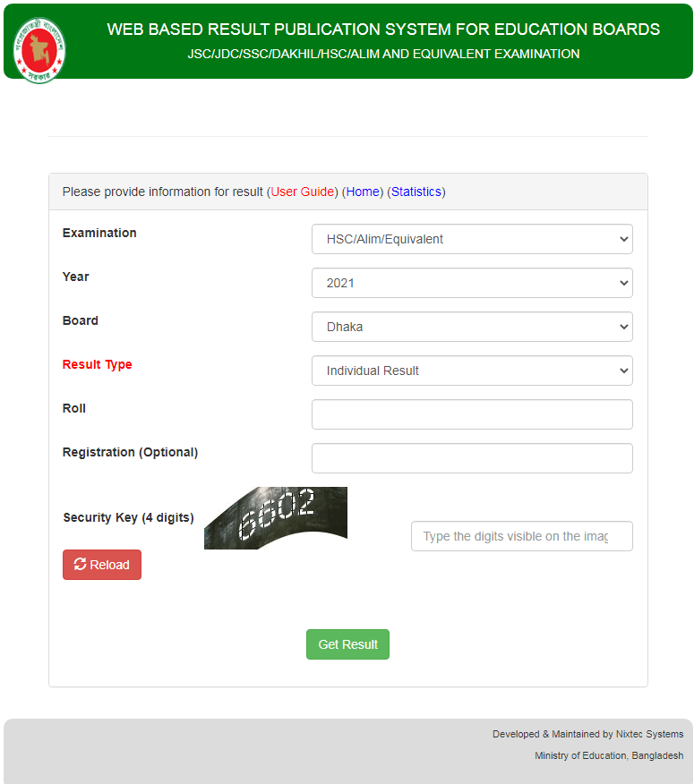Click the header title banner text
Screen dimensions: 694x784
[x=383, y=30]
